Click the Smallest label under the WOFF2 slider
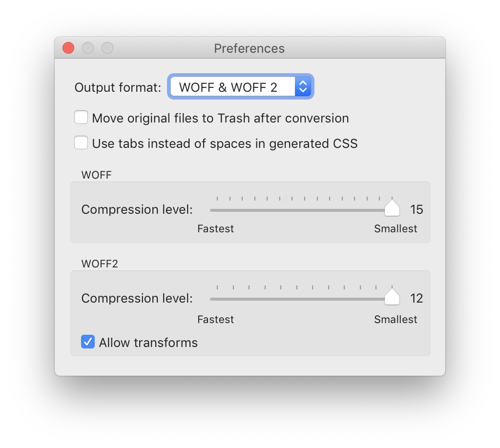This screenshot has width=500, height=448. click(x=396, y=320)
